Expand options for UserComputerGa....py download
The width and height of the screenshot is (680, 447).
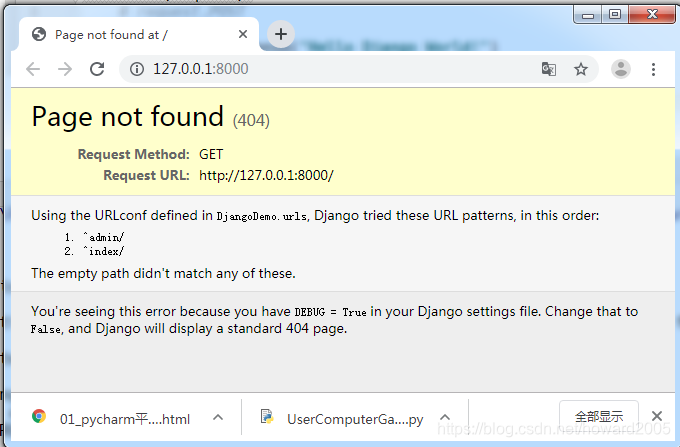pyautogui.click(x=445, y=418)
